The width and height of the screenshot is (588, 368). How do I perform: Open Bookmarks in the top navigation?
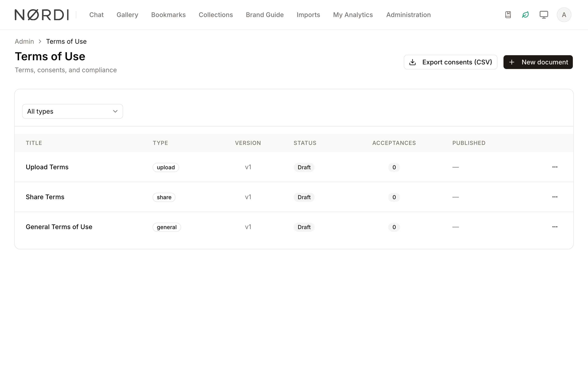tap(168, 15)
